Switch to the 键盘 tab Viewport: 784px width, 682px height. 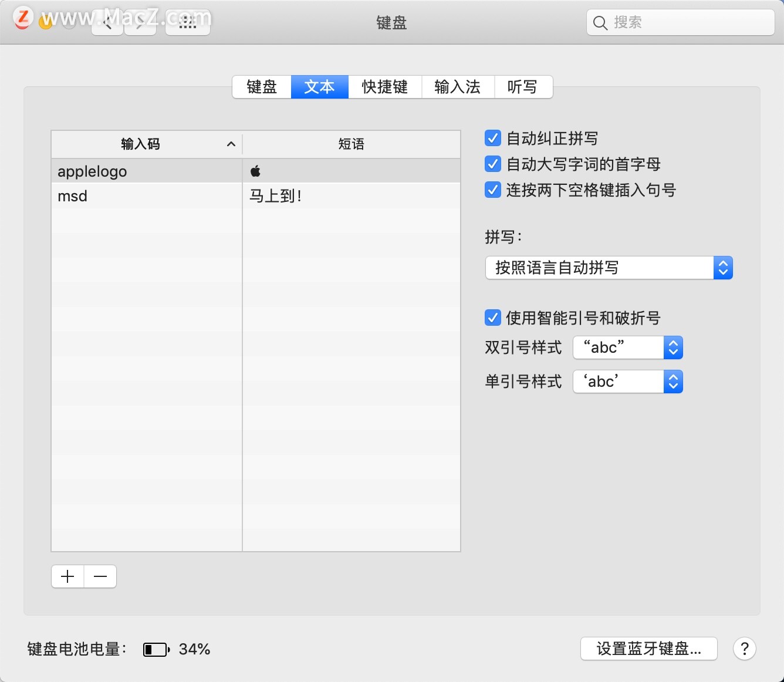(x=262, y=87)
